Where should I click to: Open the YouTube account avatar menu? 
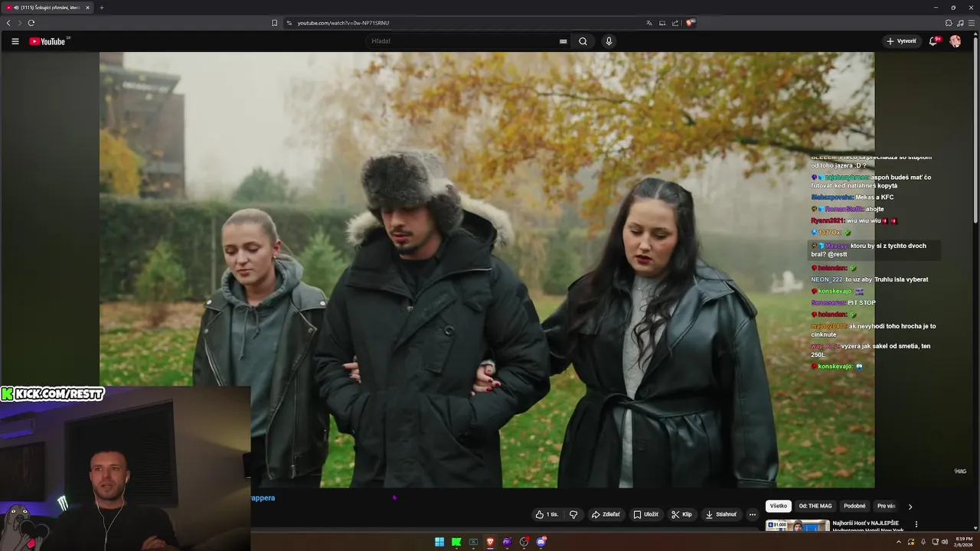(x=955, y=41)
